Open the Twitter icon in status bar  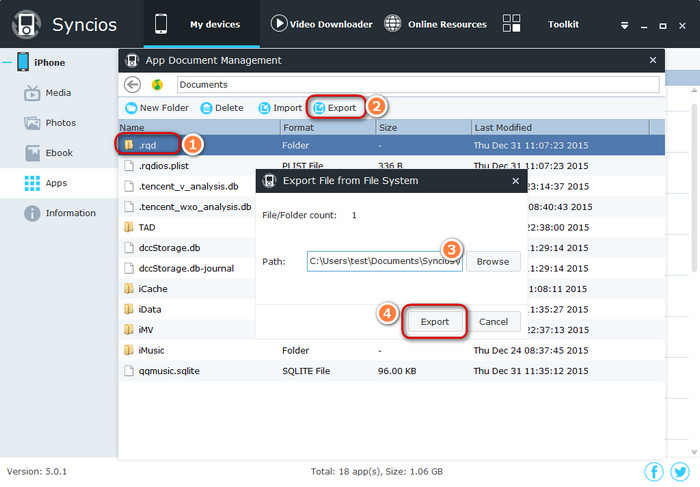(679, 471)
